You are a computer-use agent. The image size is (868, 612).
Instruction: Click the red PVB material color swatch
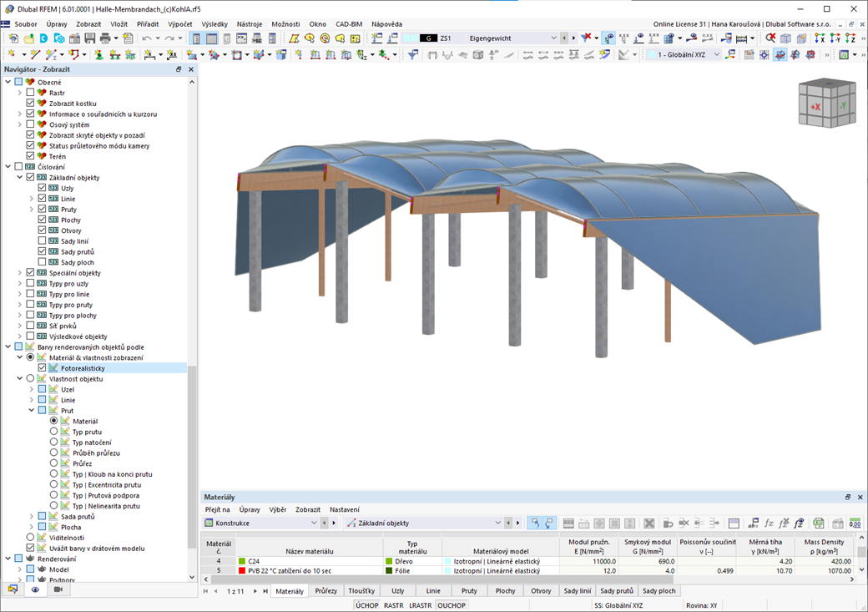pyautogui.click(x=242, y=570)
